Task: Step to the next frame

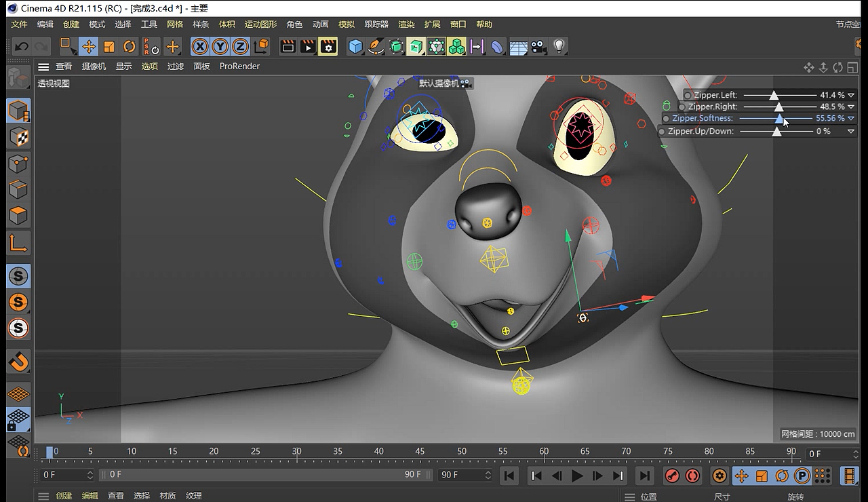Action: click(x=597, y=476)
